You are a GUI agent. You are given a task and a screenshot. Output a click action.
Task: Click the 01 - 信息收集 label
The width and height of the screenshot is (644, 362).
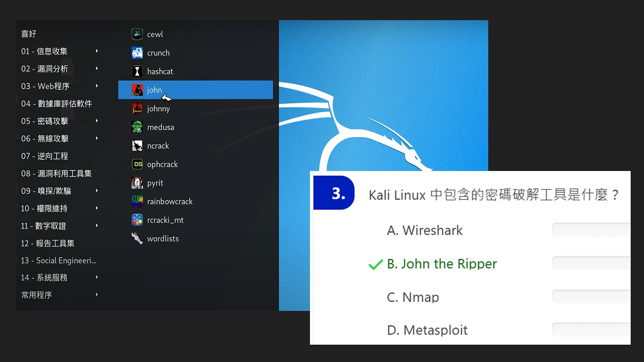click(x=44, y=51)
